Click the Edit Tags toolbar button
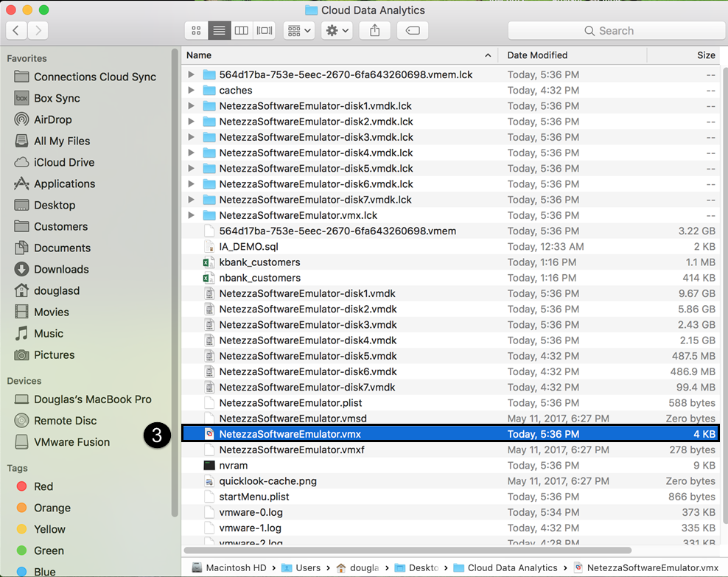Viewport: 728px width, 577px height. click(x=413, y=31)
